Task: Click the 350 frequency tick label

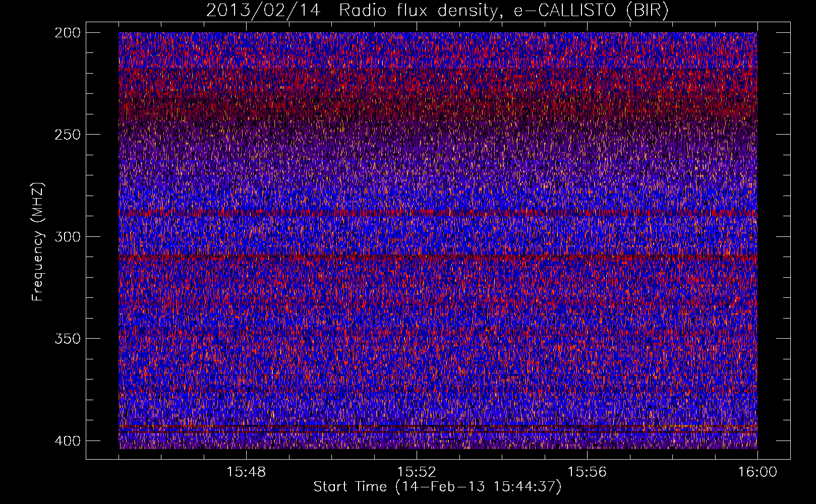Action: coord(67,339)
